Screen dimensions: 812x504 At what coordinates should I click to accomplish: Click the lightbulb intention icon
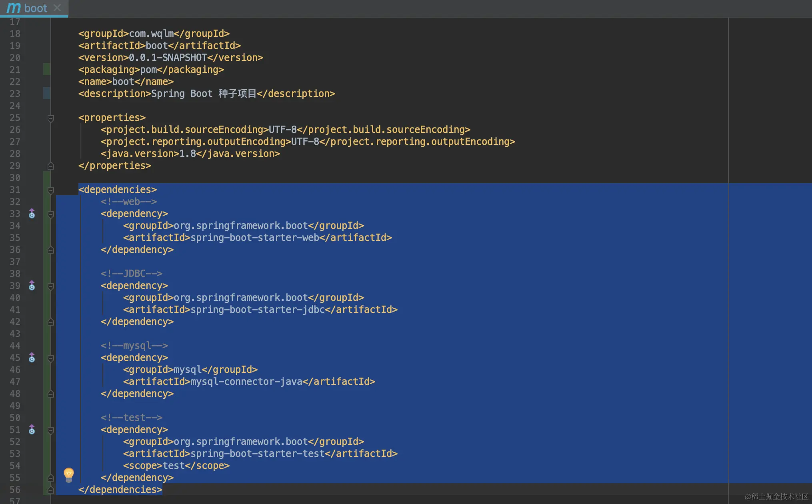[x=69, y=474]
